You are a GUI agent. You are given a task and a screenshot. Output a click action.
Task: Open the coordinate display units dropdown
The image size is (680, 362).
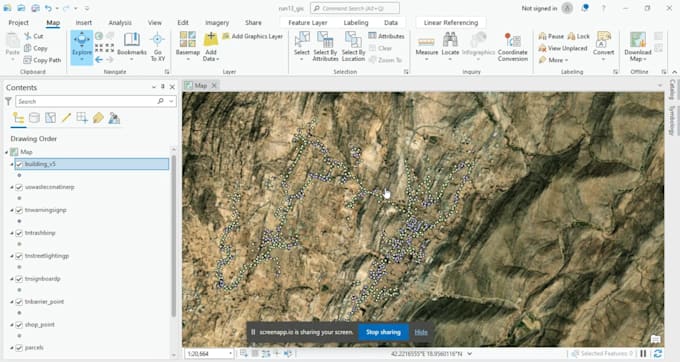coord(469,354)
